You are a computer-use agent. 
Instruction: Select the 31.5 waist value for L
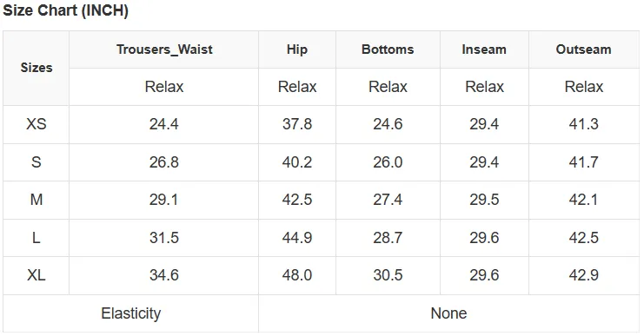coord(164,238)
